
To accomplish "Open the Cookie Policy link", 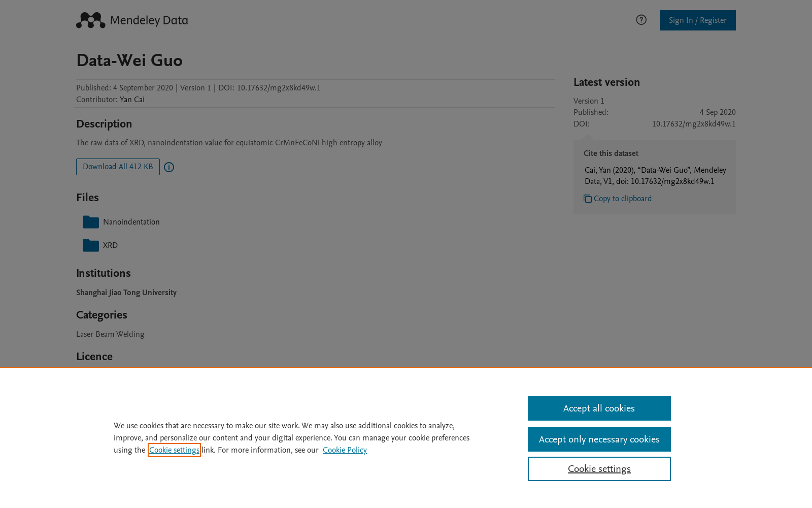I will 345,450.
